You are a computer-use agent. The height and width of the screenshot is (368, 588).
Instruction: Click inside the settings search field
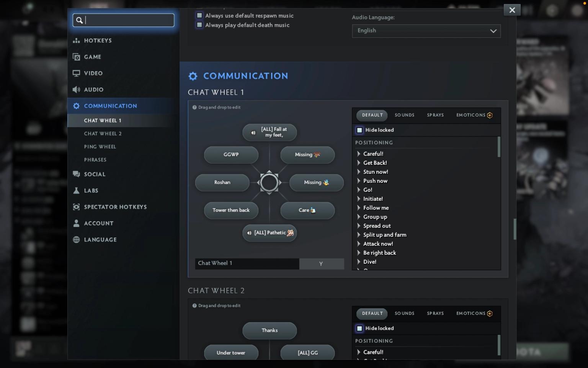123,20
